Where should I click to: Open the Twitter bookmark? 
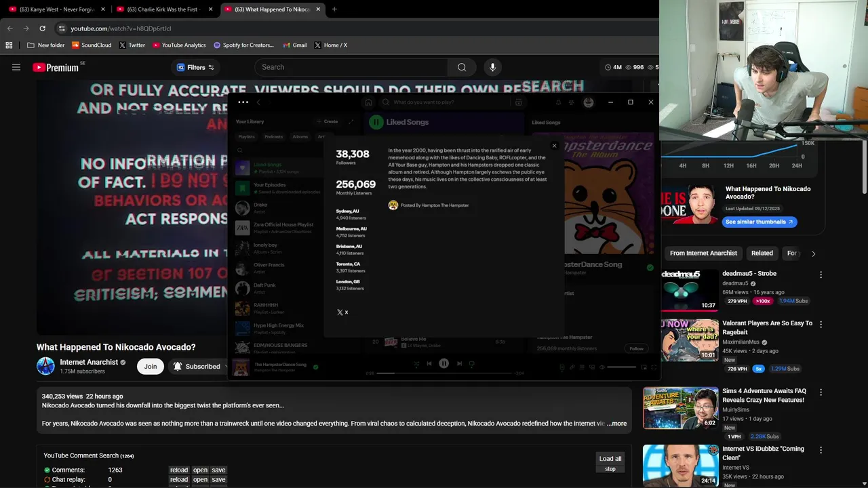tap(132, 45)
